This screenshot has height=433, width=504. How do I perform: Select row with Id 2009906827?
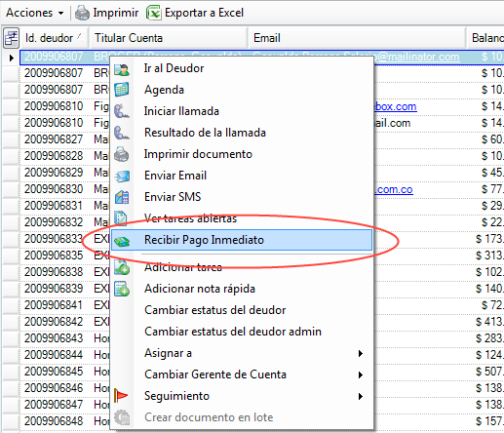(x=54, y=139)
